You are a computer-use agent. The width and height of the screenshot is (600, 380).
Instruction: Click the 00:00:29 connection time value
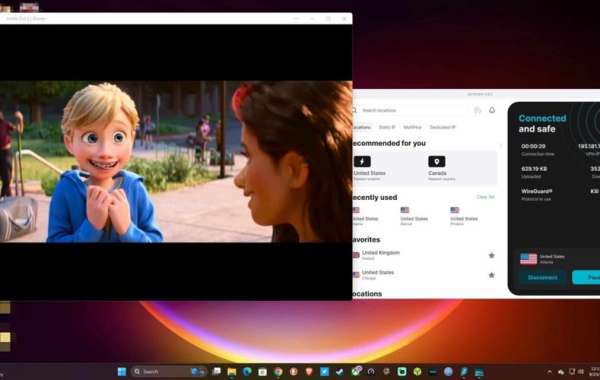point(533,146)
